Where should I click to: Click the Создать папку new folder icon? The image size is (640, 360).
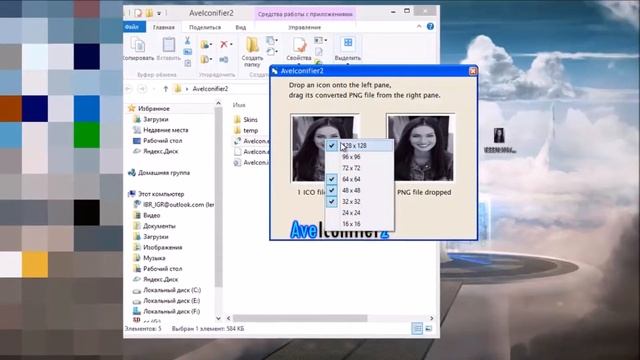(252, 44)
